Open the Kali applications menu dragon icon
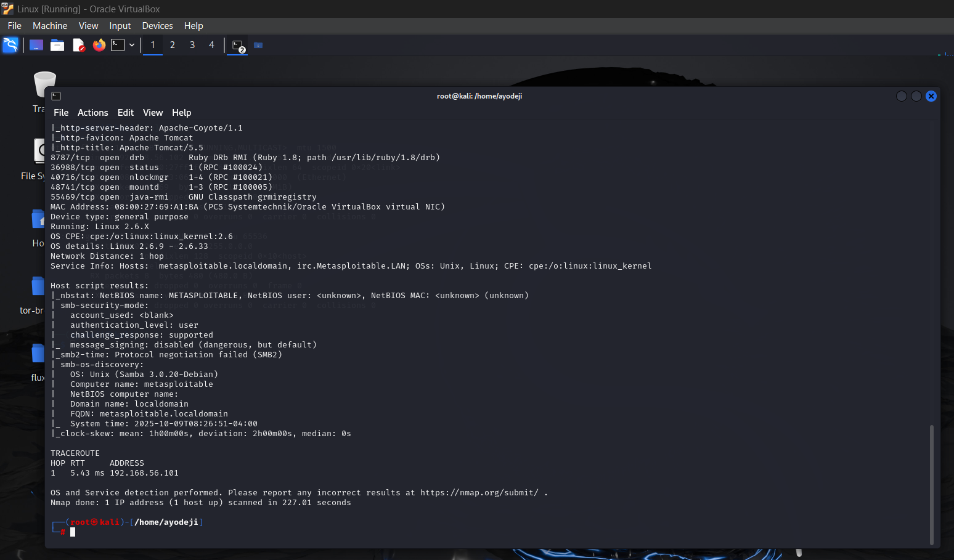The height and width of the screenshot is (560, 954). [10, 45]
